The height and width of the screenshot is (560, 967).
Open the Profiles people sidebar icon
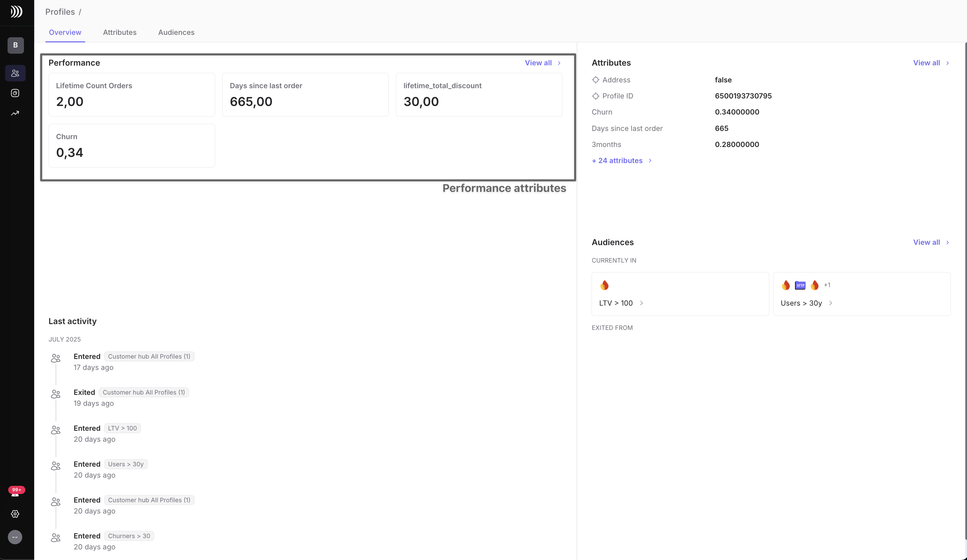(15, 73)
